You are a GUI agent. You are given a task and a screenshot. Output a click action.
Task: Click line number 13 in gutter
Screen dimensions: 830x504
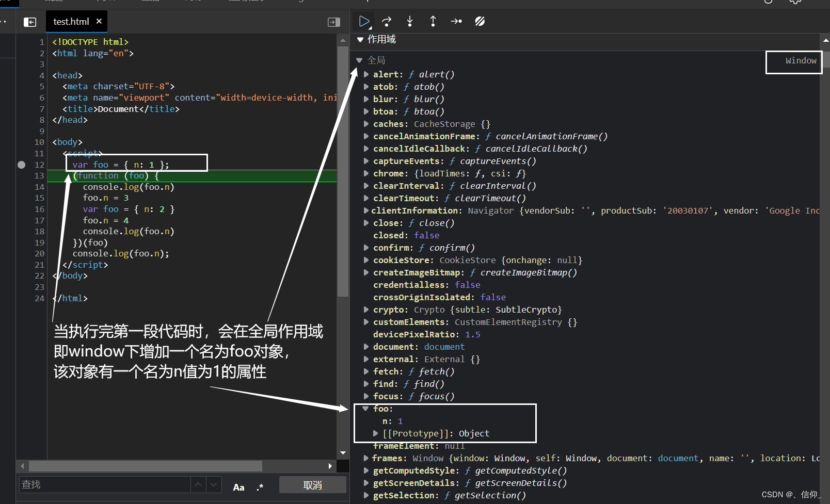pos(39,176)
